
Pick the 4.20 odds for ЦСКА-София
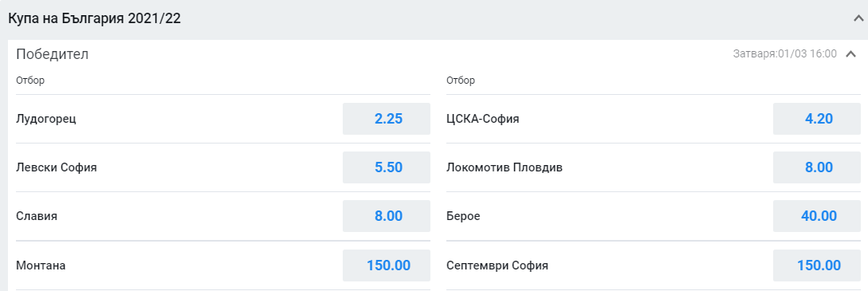tap(816, 119)
